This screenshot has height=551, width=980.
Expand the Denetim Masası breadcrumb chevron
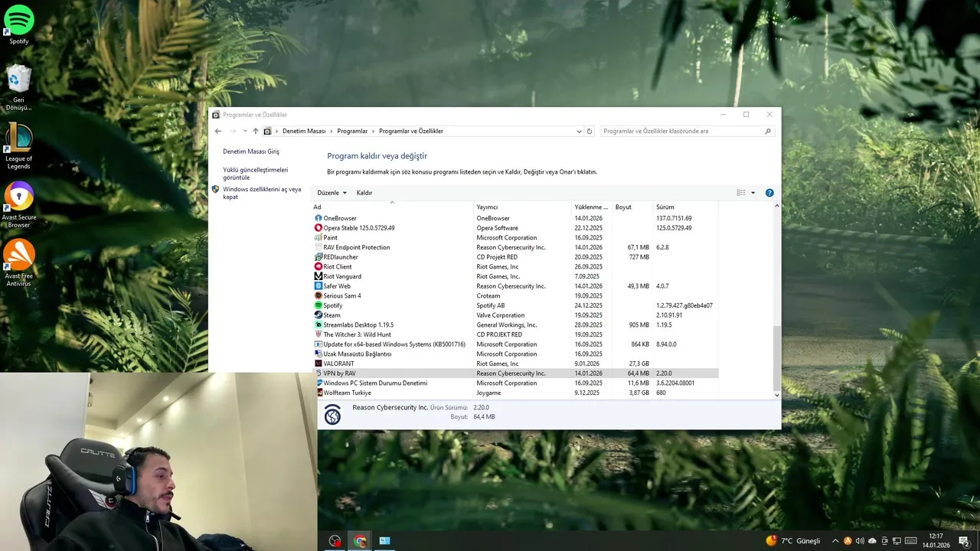click(x=332, y=131)
